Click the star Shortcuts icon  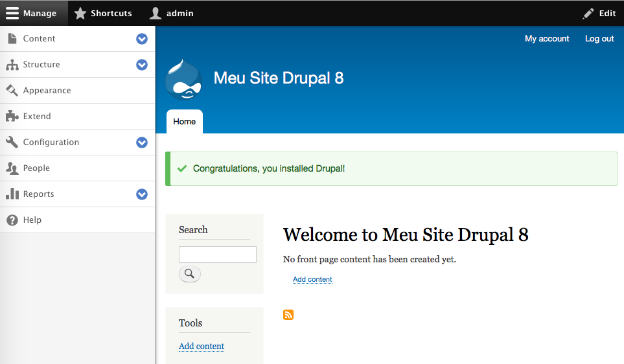tap(80, 13)
